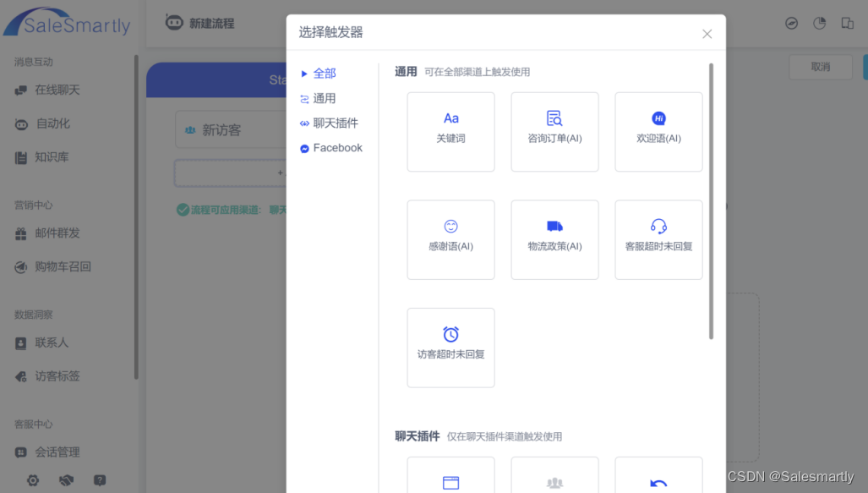Show Facebook channel triggers

336,148
